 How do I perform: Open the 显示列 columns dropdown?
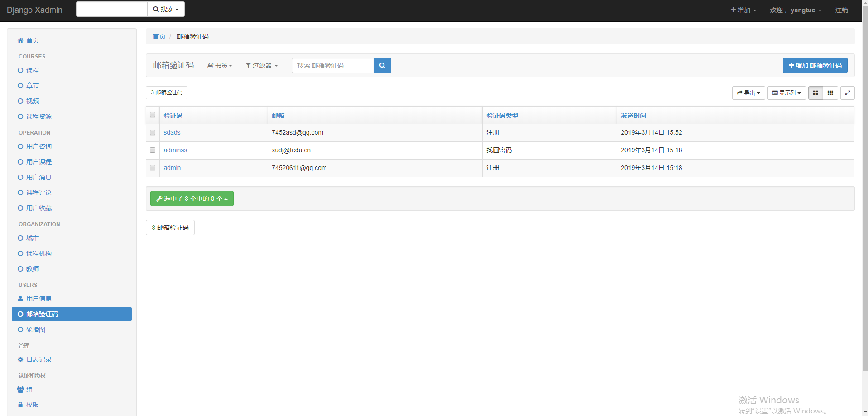pyautogui.click(x=786, y=93)
